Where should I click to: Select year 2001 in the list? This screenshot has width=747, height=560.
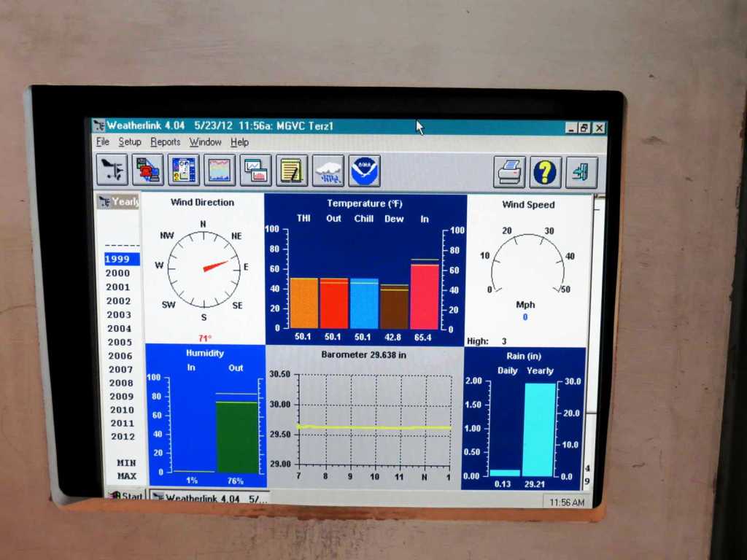118,287
